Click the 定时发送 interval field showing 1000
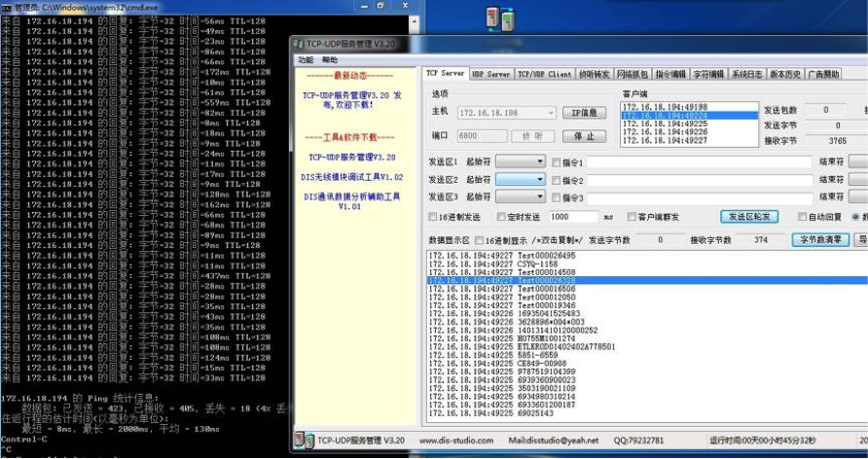Screen dimensions: 868x459 (572, 217)
